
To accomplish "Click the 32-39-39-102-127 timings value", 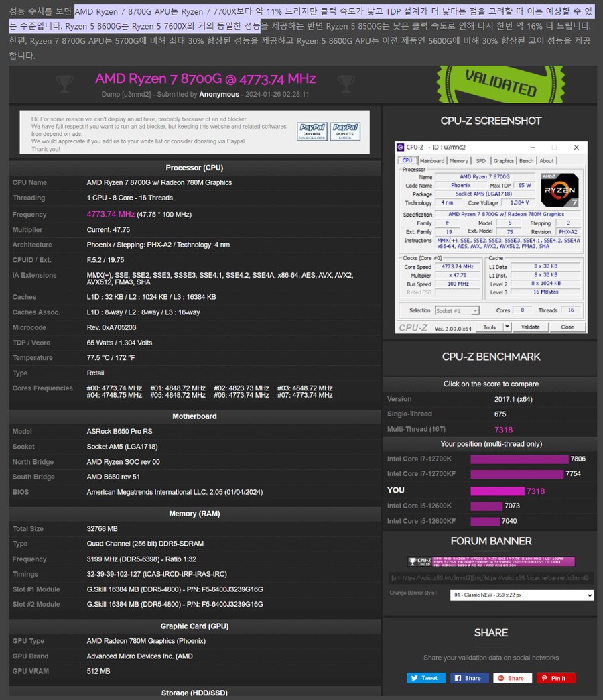I will coord(157,575).
